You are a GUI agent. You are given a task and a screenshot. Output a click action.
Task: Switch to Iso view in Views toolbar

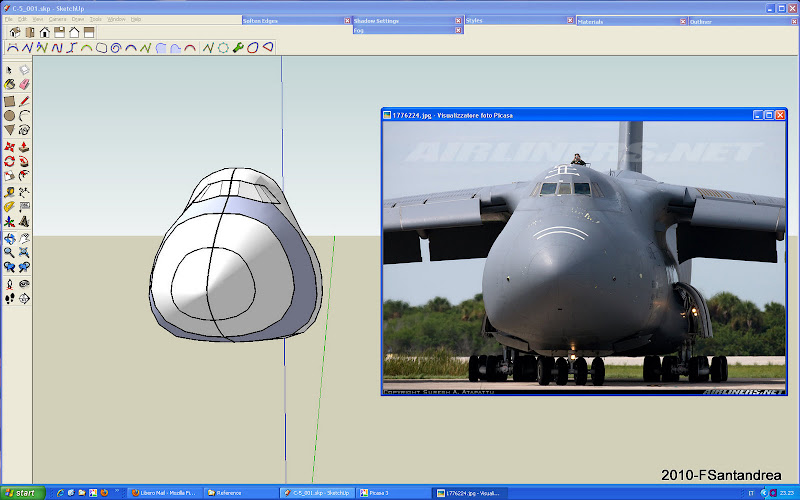coord(15,32)
